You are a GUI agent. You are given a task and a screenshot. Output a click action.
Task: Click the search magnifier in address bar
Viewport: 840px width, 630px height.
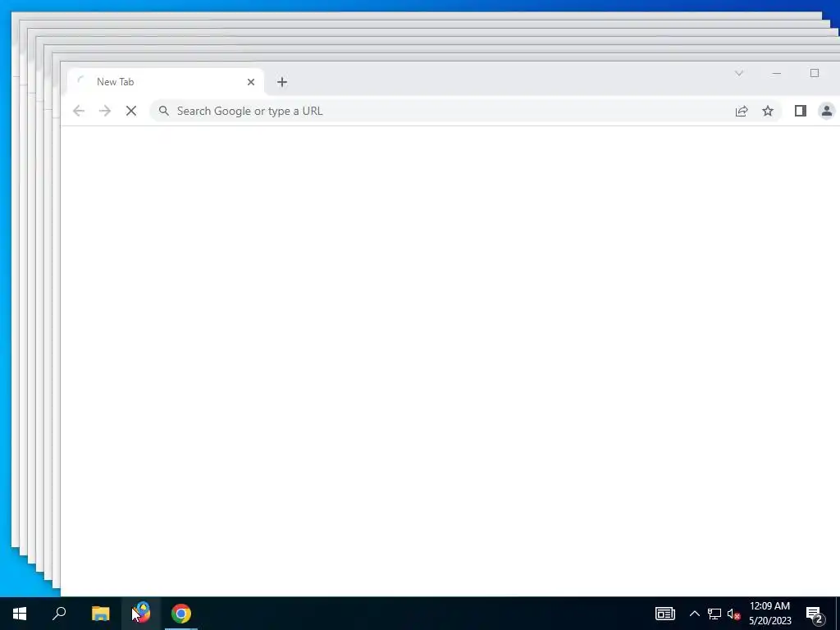(x=164, y=111)
